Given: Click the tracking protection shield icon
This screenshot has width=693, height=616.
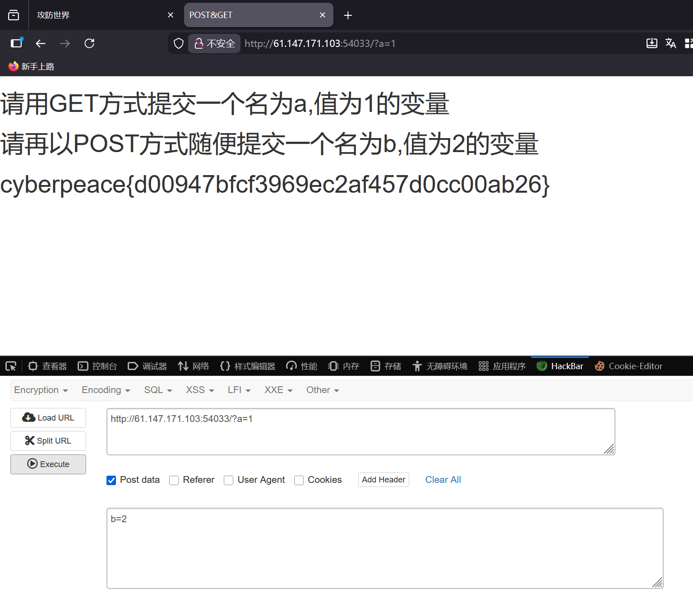Looking at the screenshot, I should (x=179, y=43).
